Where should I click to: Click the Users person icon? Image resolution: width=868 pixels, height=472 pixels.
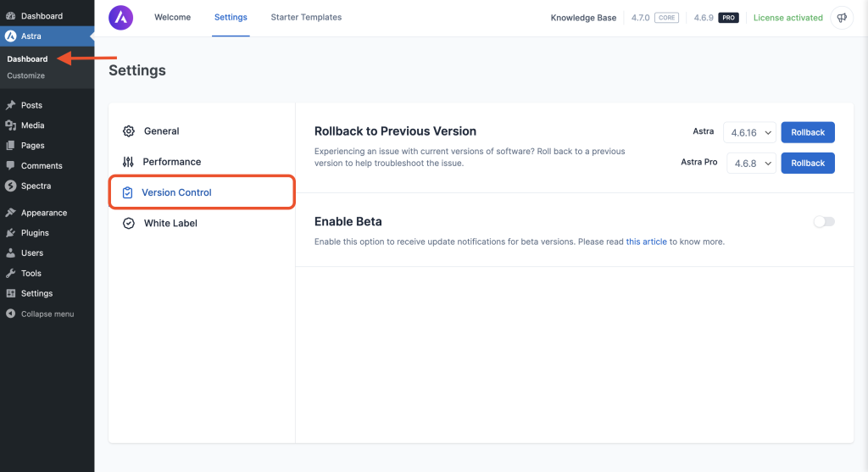pos(10,253)
